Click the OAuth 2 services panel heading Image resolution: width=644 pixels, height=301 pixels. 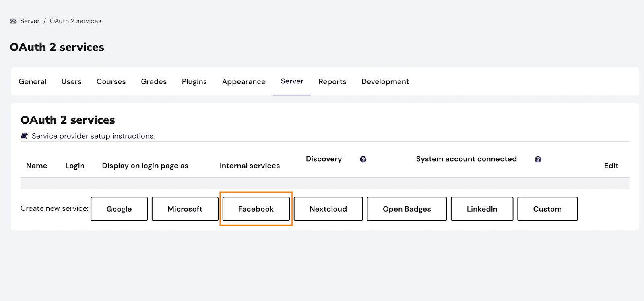point(68,120)
